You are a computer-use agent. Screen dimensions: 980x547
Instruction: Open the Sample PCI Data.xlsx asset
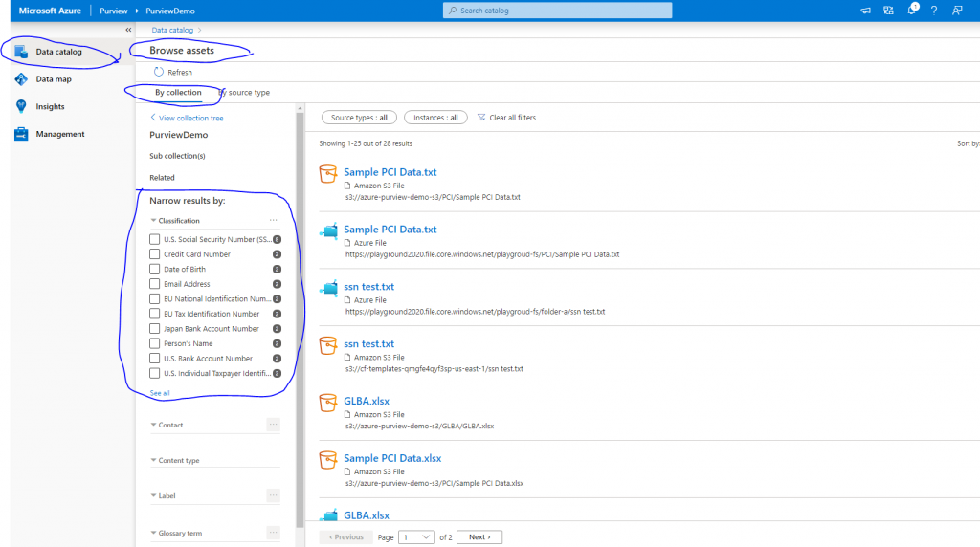(392, 458)
